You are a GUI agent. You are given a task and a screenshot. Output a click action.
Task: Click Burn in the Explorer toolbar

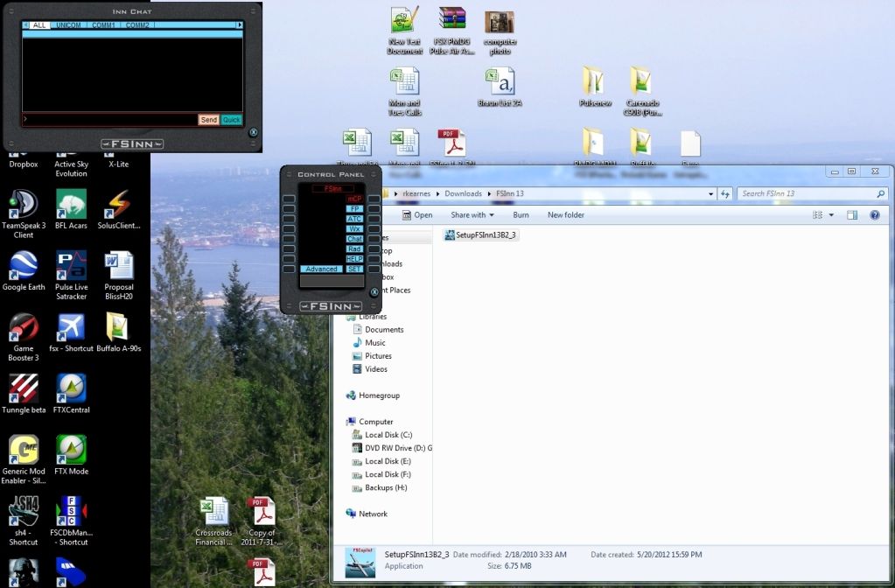pyautogui.click(x=521, y=215)
